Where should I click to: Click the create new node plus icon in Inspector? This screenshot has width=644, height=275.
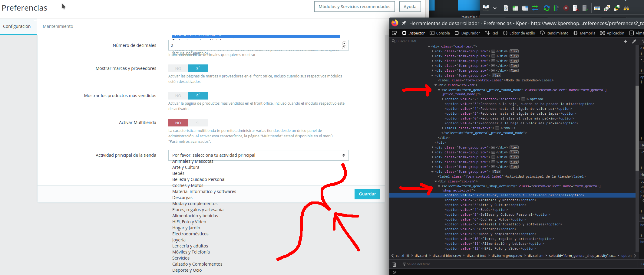pos(626,41)
